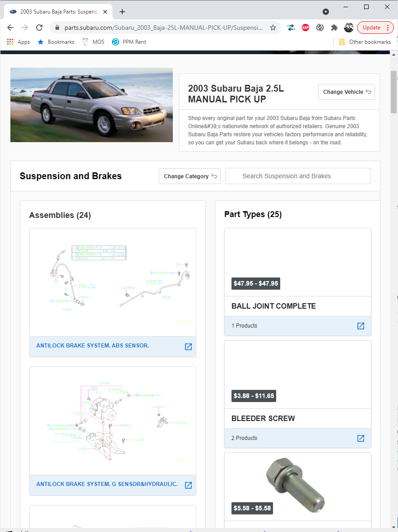Open the Extensions puzzle-piece menu

click(334, 28)
